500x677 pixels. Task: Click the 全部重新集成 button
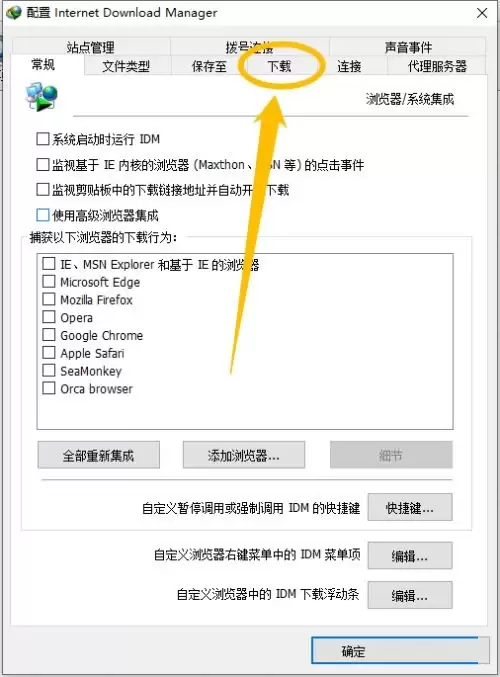[x=98, y=455]
